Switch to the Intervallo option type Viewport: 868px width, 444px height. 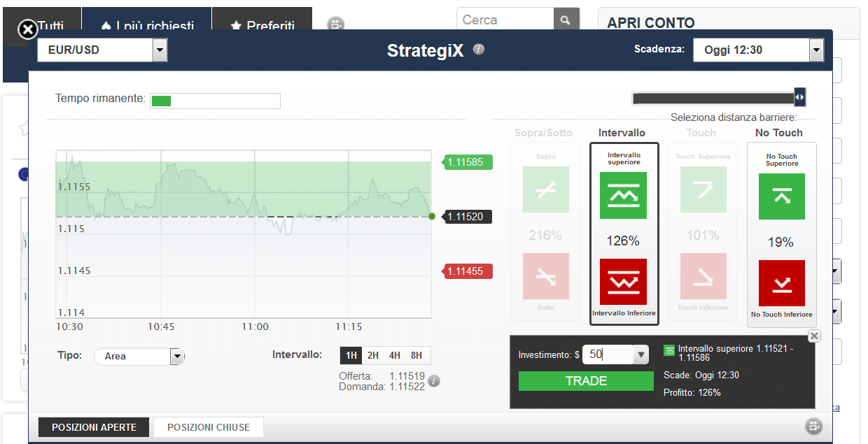[x=622, y=133]
